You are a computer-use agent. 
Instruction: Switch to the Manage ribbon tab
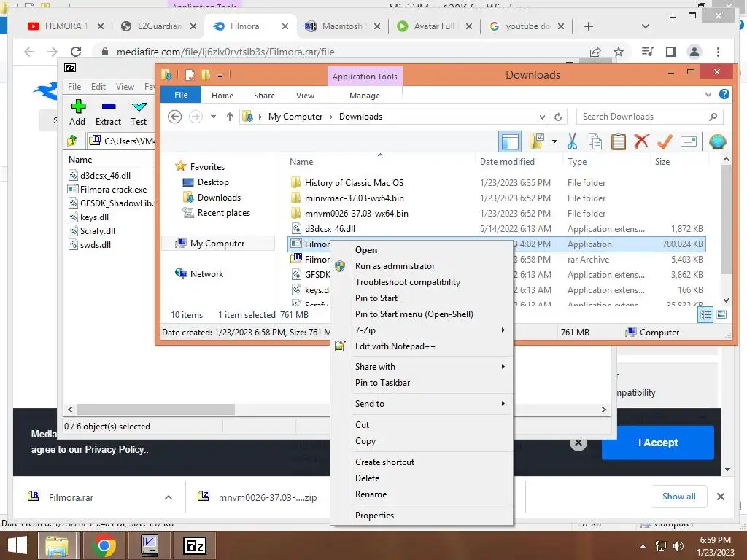click(x=365, y=96)
